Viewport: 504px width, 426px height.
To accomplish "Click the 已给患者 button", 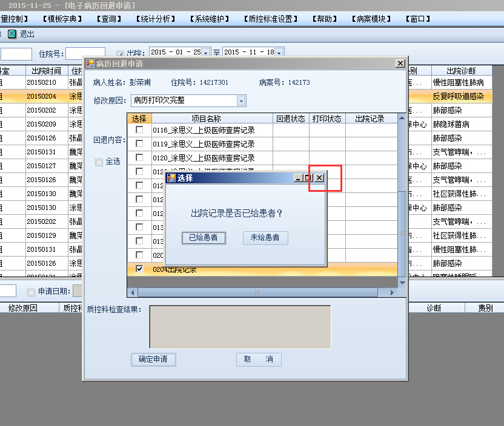I will (204, 238).
